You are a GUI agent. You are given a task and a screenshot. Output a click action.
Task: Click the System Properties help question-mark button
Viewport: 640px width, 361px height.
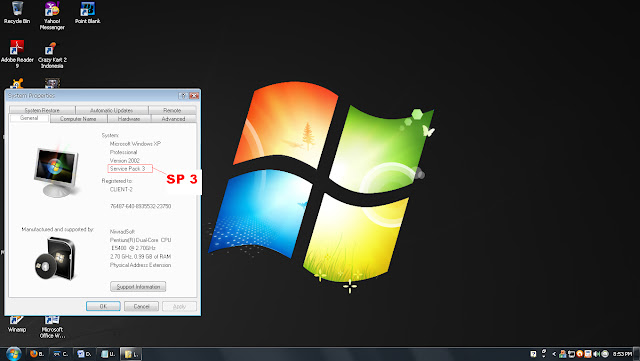click(183, 96)
